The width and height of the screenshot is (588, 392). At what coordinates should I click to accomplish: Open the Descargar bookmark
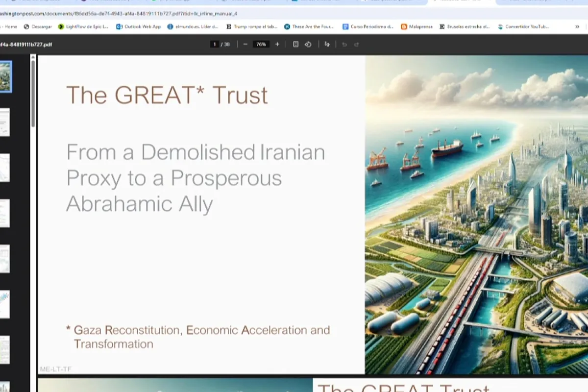(38, 26)
